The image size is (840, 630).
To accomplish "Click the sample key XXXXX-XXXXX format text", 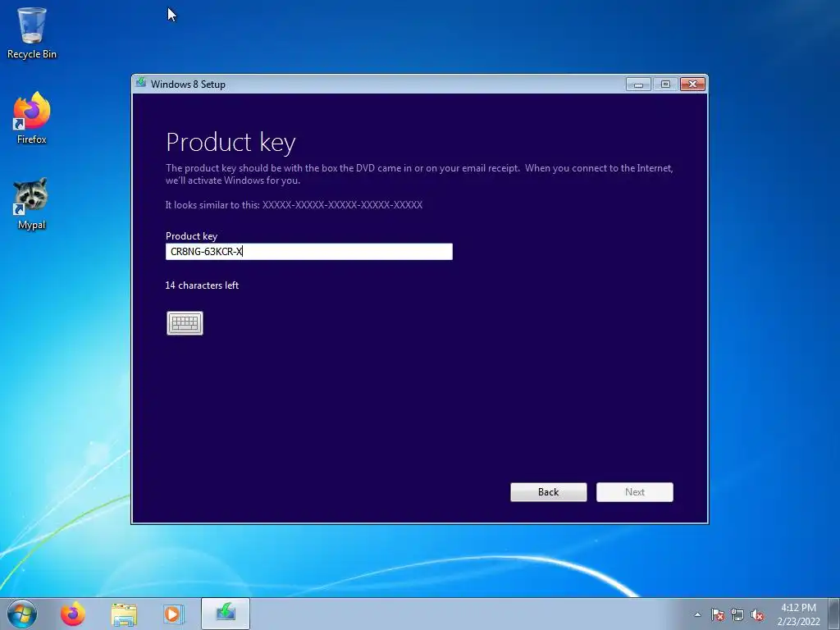I will 342,204.
